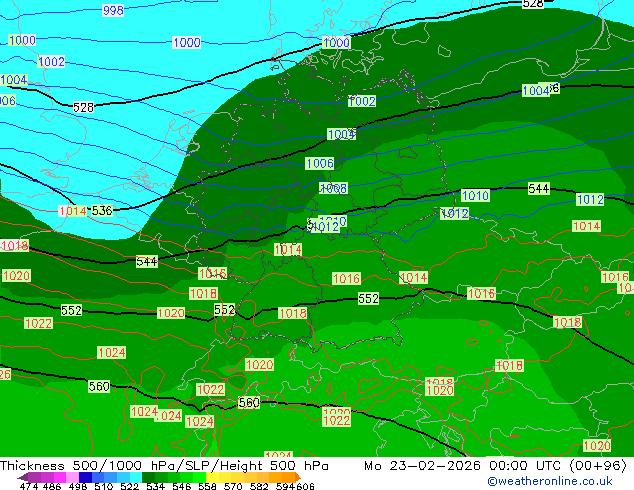
Task: Select legend value 498
Action: click(77, 486)
